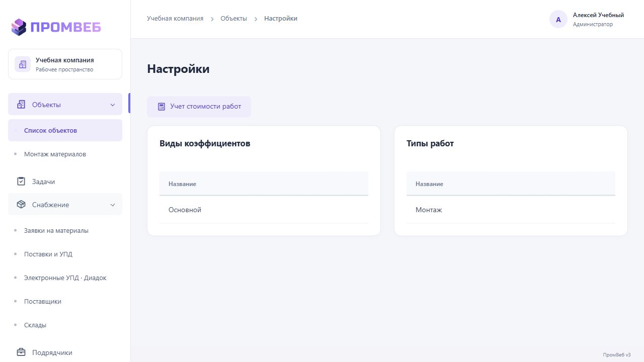
Task: Click the user avatar circle with letter A
Action: pos(558,20)
